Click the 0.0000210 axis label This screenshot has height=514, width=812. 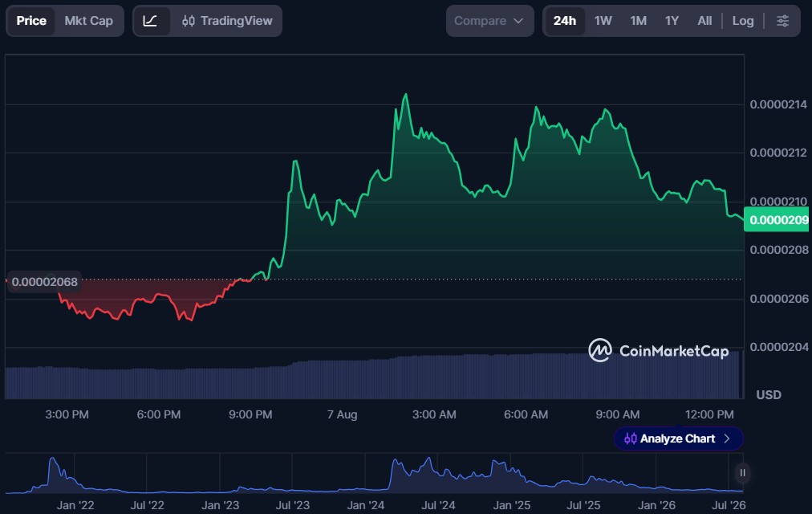pos(777,201)
